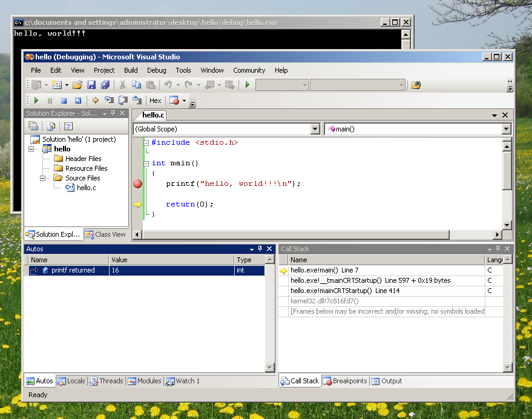Toggle the red breakpoint on the printf line
The height and width of the screenshot is (419, 532).
tap(138, 183)
